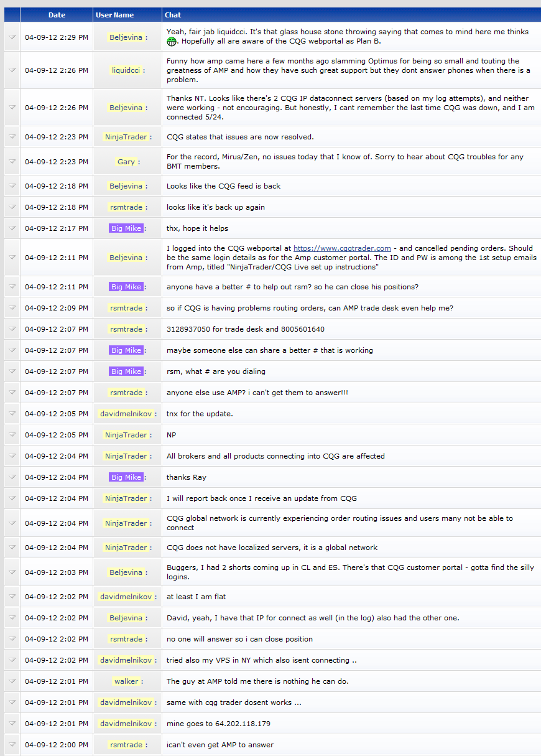Click the arrow icon beside "Funny how amp came here" message
The width and height of the screenshot is (541, 756).
coord(12,70)
